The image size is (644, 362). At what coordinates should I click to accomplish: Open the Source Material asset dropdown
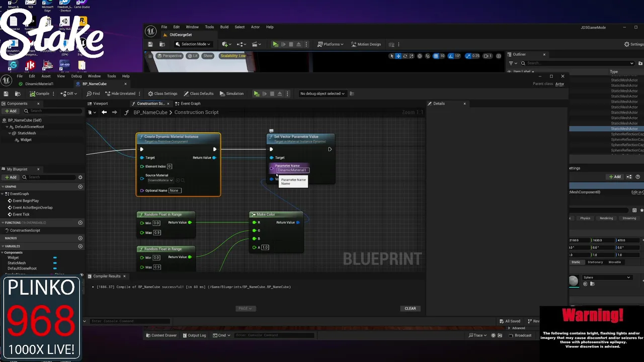[160, 180]
